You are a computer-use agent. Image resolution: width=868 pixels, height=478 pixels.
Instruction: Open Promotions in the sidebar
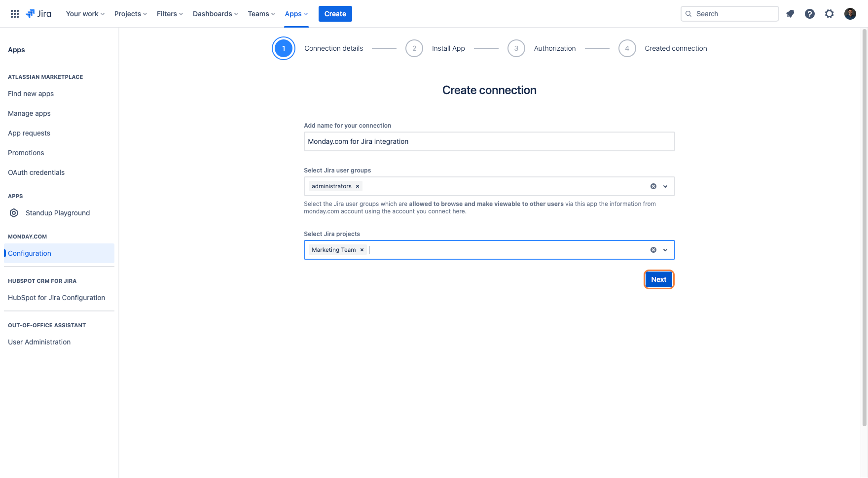coord(26,153)
